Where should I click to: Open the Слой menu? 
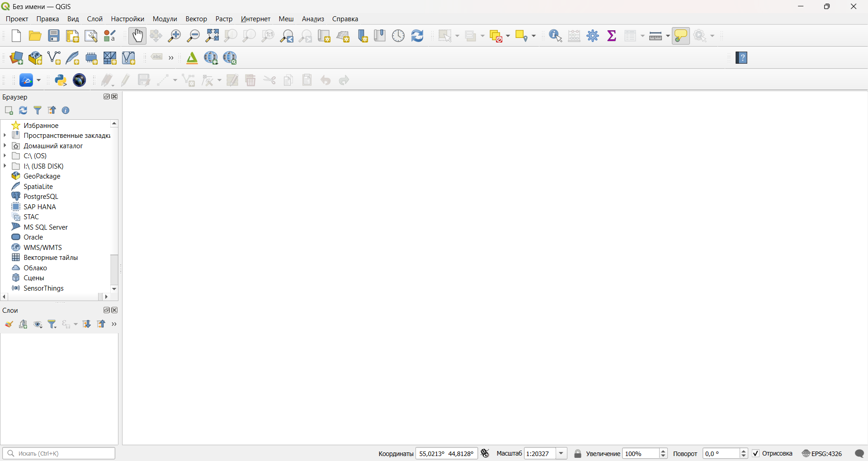(95, 19)
